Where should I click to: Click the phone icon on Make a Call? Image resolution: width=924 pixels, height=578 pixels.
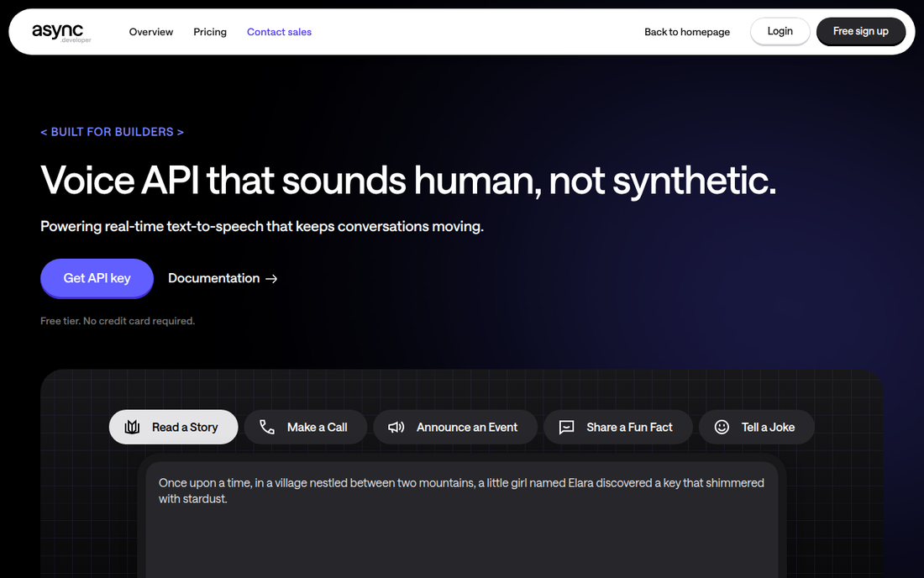click(x=267, y=427)
